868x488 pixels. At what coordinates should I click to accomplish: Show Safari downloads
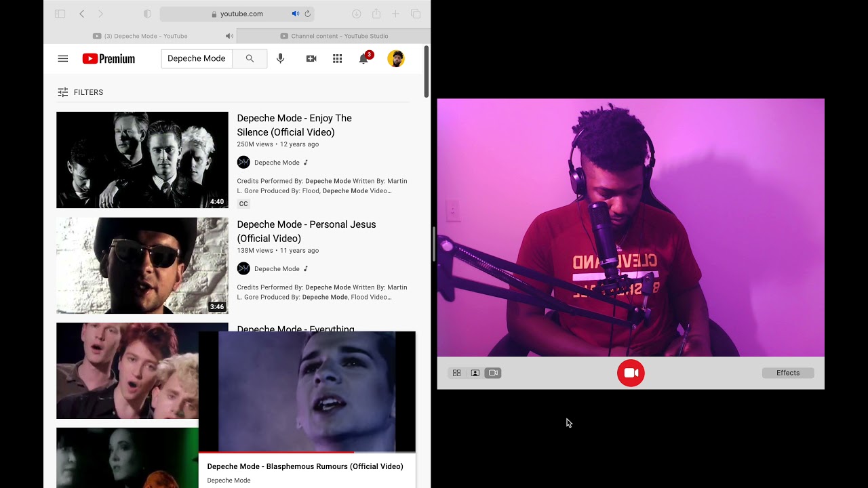click(x=357, y=14)
